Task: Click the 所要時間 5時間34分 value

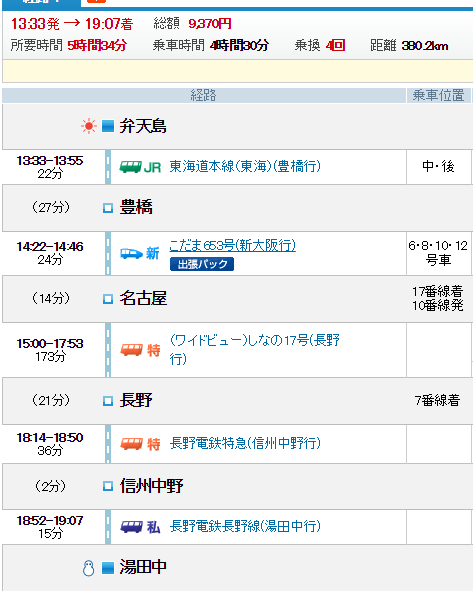Action: pos(97,46)
